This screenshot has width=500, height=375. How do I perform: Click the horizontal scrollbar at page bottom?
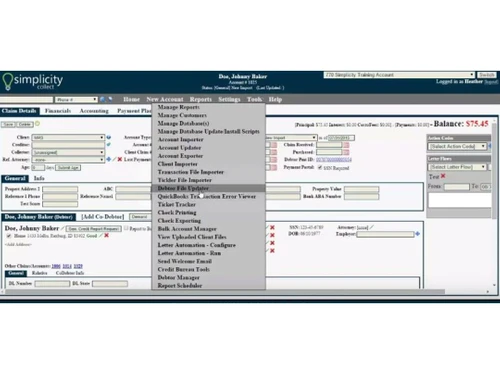click(225, 292)
